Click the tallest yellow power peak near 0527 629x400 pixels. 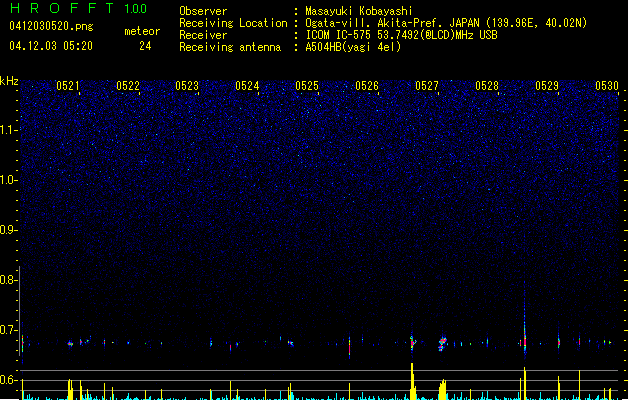412,381
